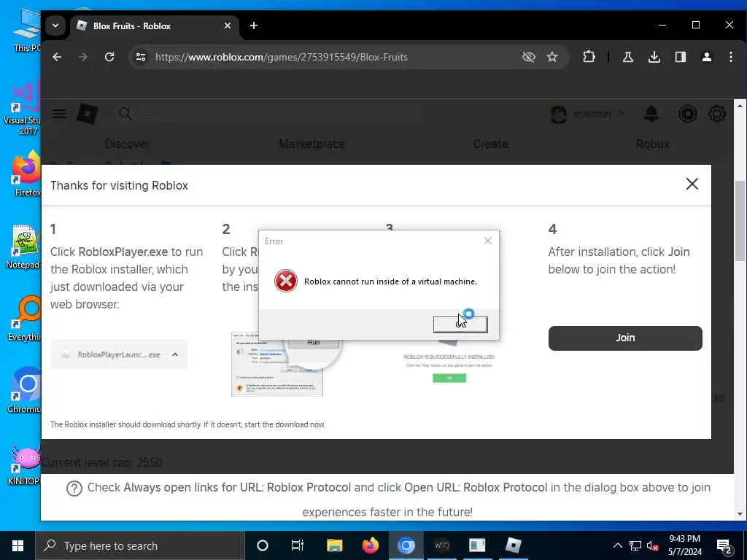Click the scrollbar down arrow
747x560 pixels.
click(740, 514)
